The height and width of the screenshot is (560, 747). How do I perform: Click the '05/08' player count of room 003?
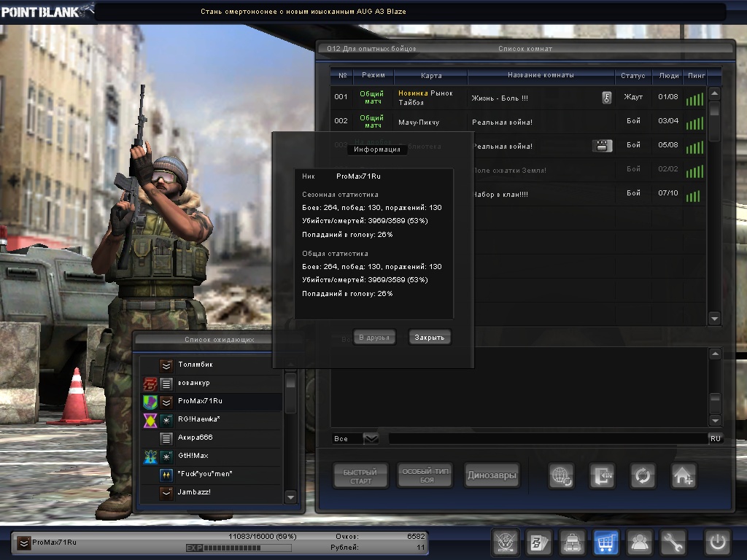[x=668, y=145]
